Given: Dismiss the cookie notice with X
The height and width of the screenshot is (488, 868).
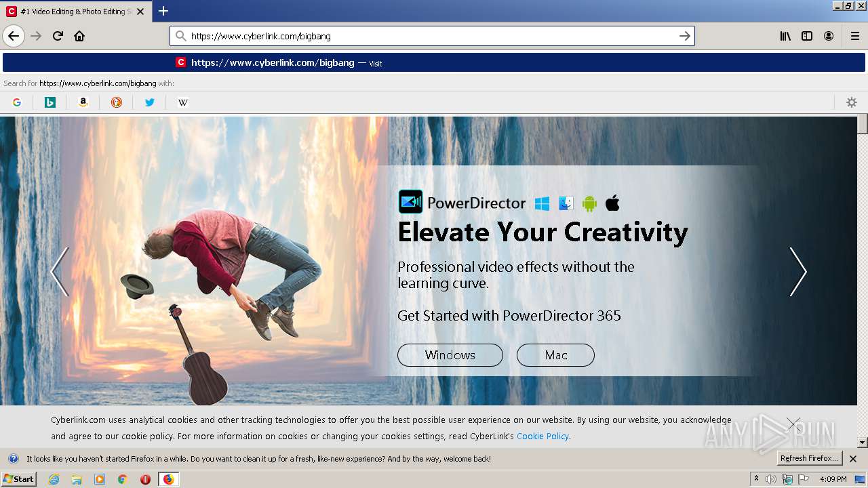Looking at the screenshot, I should 794,424.
